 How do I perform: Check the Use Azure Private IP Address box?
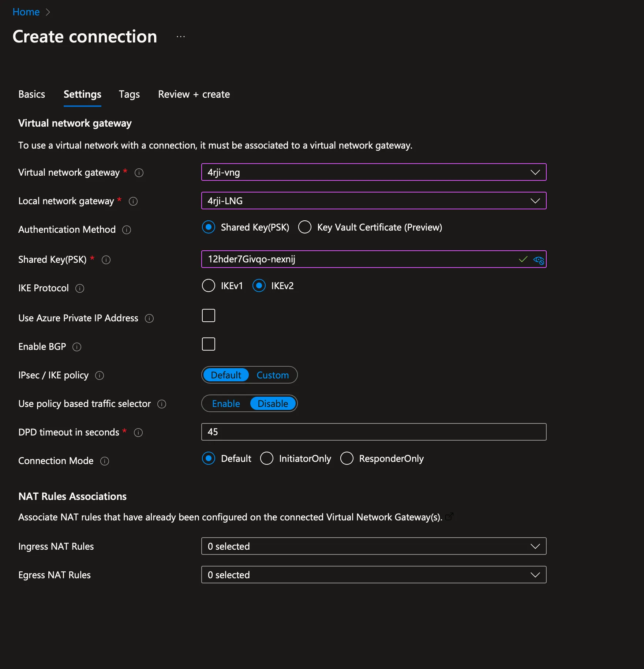(x=208, y=315)
